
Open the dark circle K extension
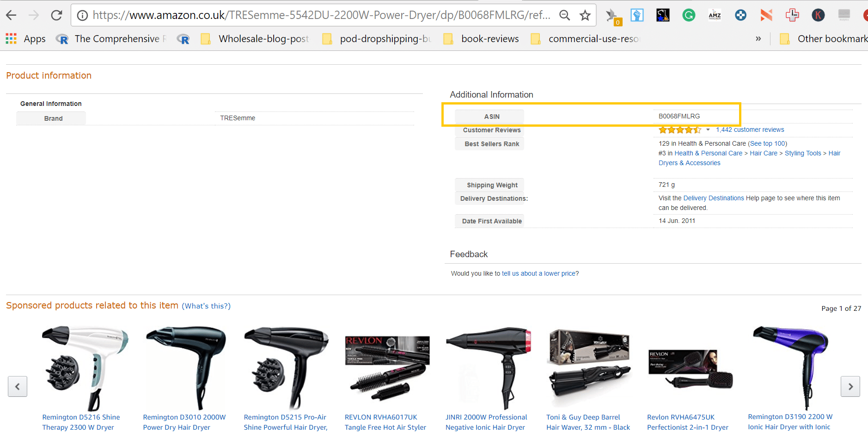pyautogui.click(x=818, y=15)
